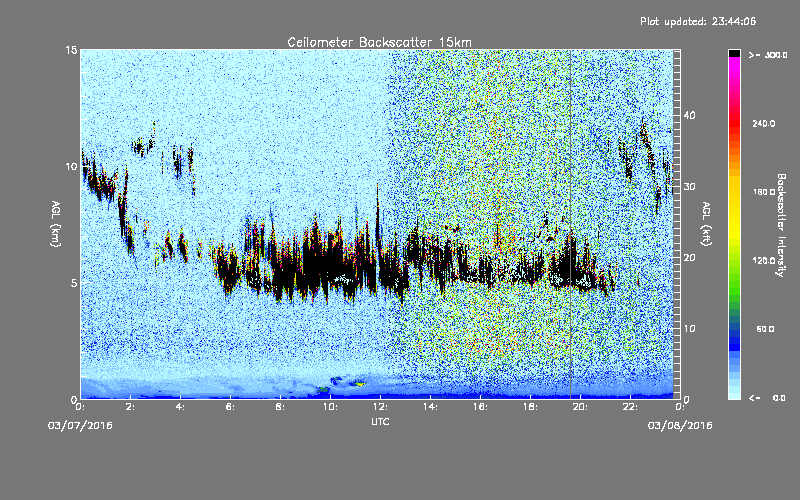Click the "4:" hour tick on time axis

pyautogui.click(x=181, y=407)
